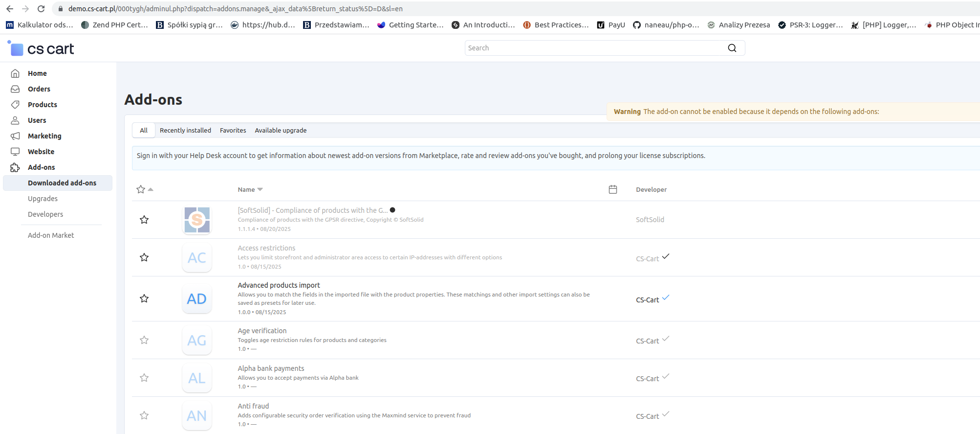Open the Alpha bank payments add-on
This screenshot has height=434, width=980.
point(271,368)
